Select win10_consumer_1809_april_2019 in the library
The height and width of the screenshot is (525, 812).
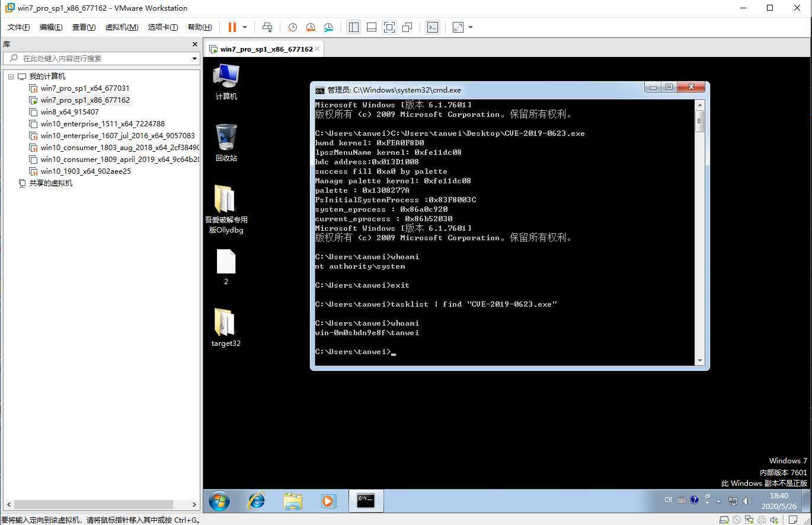pyautogui.click(x=119, y=160)
